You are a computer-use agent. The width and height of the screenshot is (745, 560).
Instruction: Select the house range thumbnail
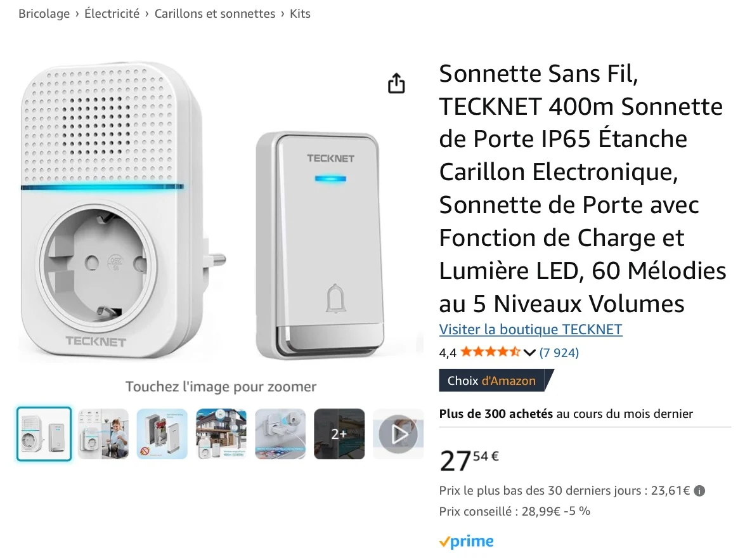(x=221, y=434)
